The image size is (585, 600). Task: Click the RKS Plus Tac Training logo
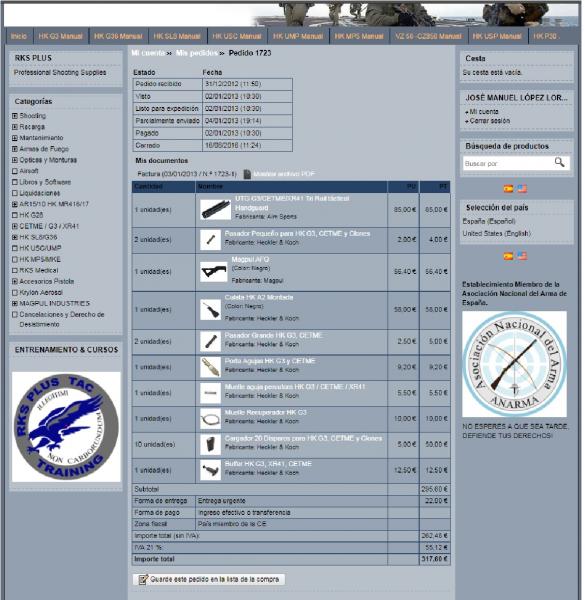pos(66,427)
